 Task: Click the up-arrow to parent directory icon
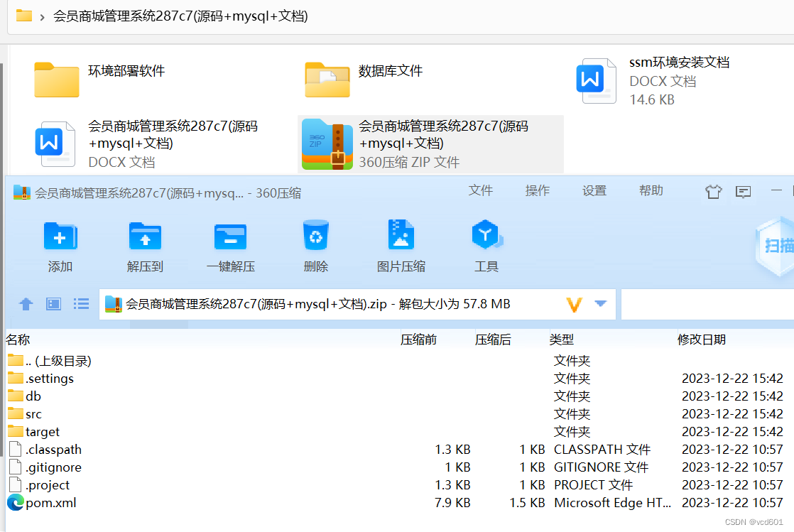pos(26,304)
